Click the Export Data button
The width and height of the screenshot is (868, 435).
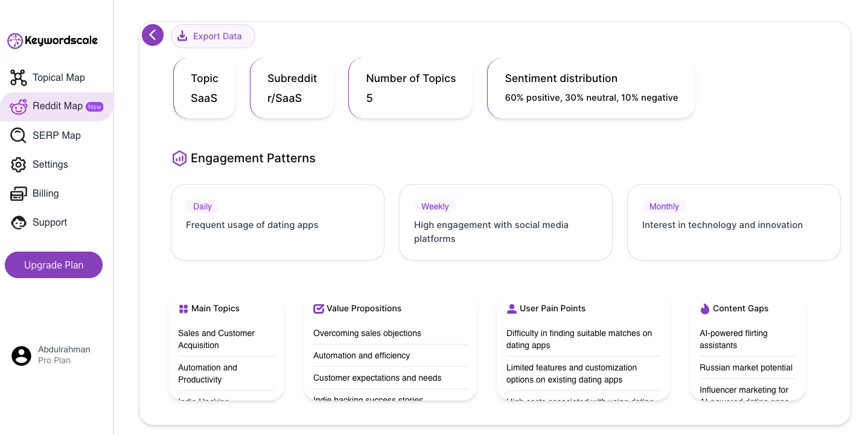point(213,36)
